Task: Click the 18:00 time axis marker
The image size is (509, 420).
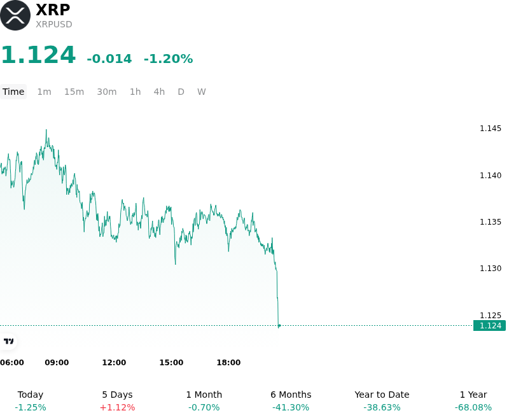Action: pos(228,363)
